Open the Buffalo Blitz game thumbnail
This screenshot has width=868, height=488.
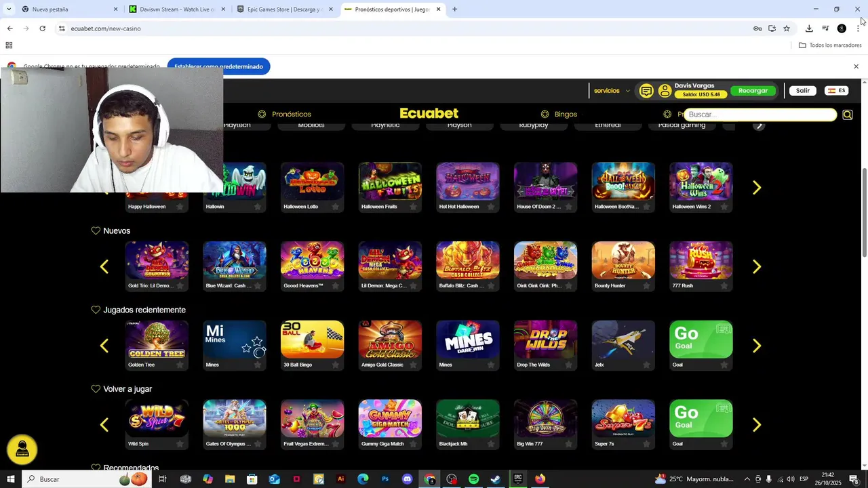(x=467, y=260)
